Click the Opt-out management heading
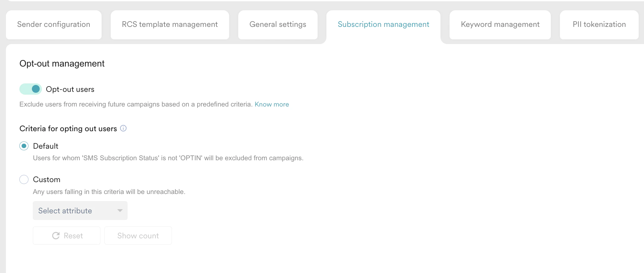 (62, 64)
